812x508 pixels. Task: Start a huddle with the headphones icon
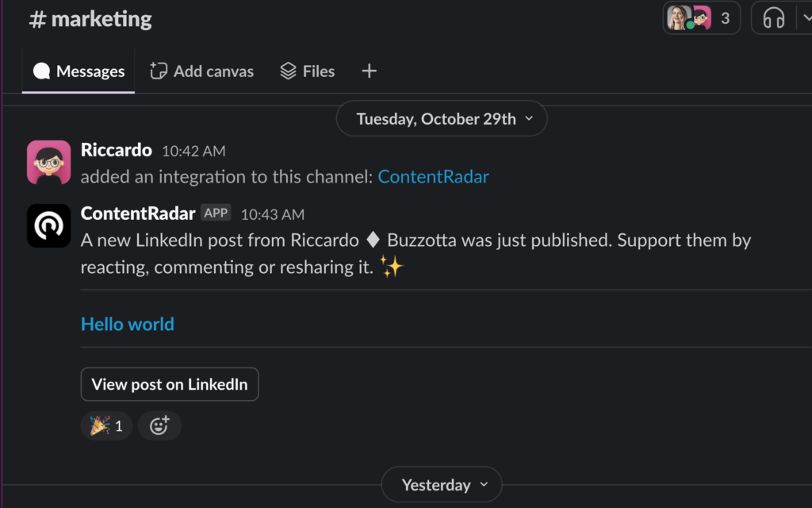tap(773, 18)
